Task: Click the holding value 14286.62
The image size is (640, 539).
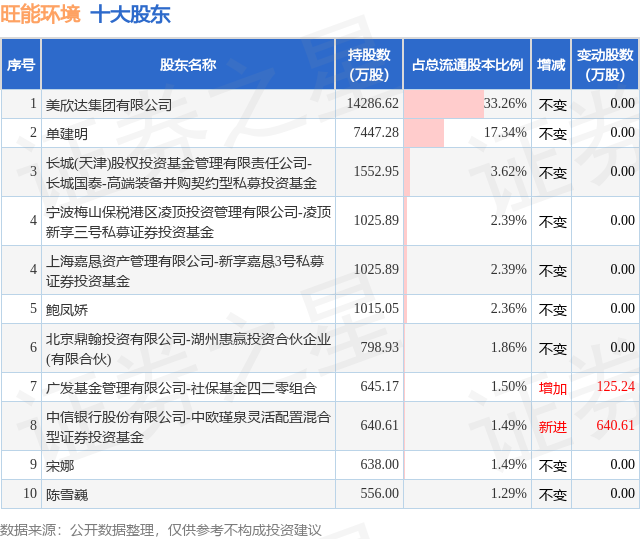Action: pos(373,103)
